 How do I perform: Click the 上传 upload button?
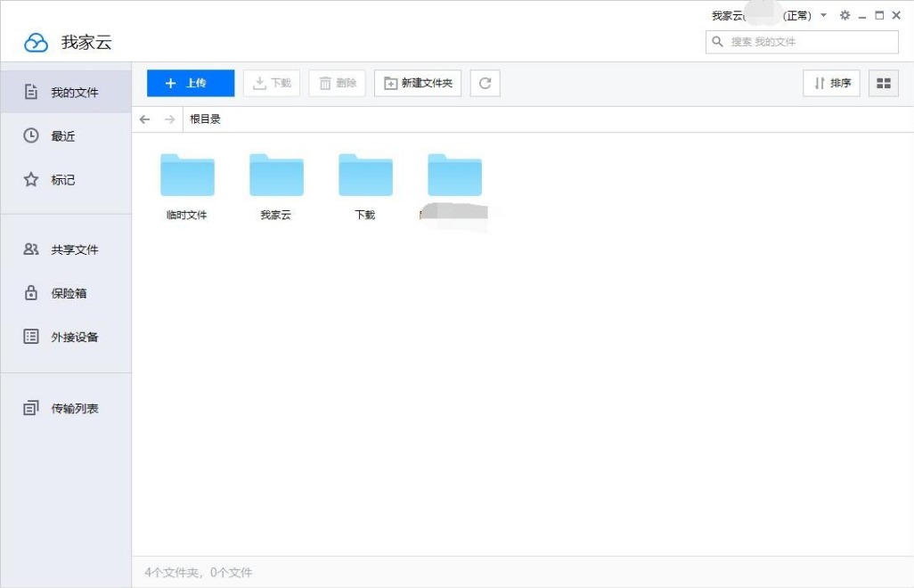[189, 83]
